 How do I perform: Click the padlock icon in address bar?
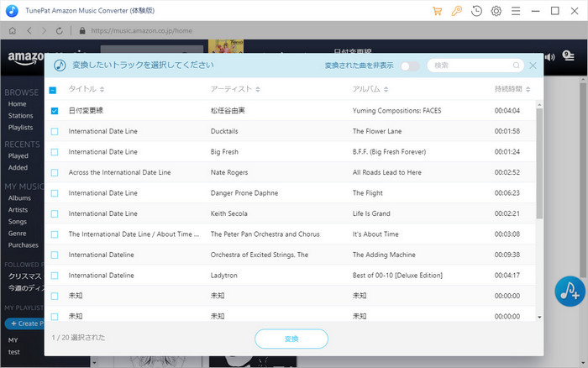coord(82,31)
